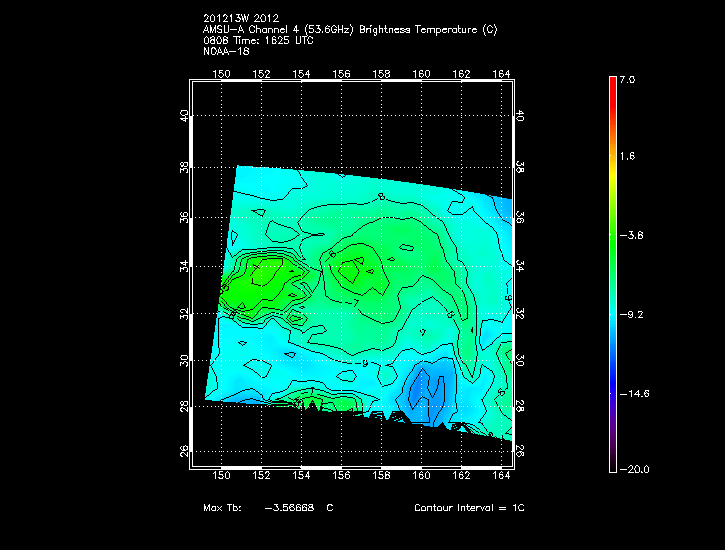Click the 26 latitude label on the right axis
Image resolution: width=725 pixels, height=550 pixels.
(x=520, y=451)
